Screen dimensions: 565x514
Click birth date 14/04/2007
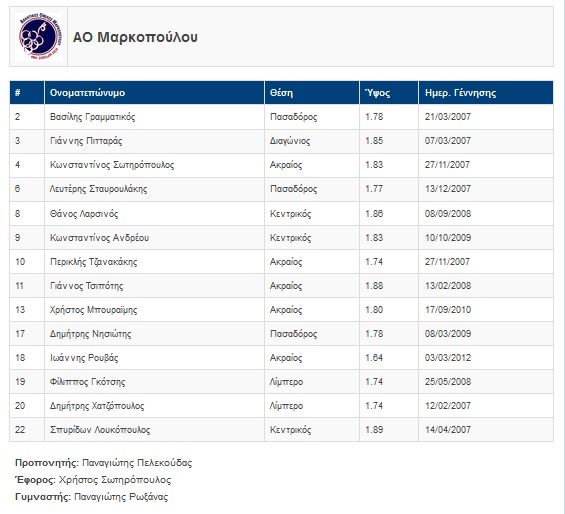(x=448, y=430)
